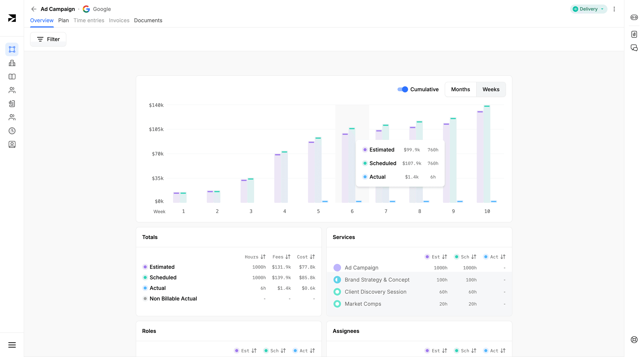Click the project overview board icon

click(12, 49)
